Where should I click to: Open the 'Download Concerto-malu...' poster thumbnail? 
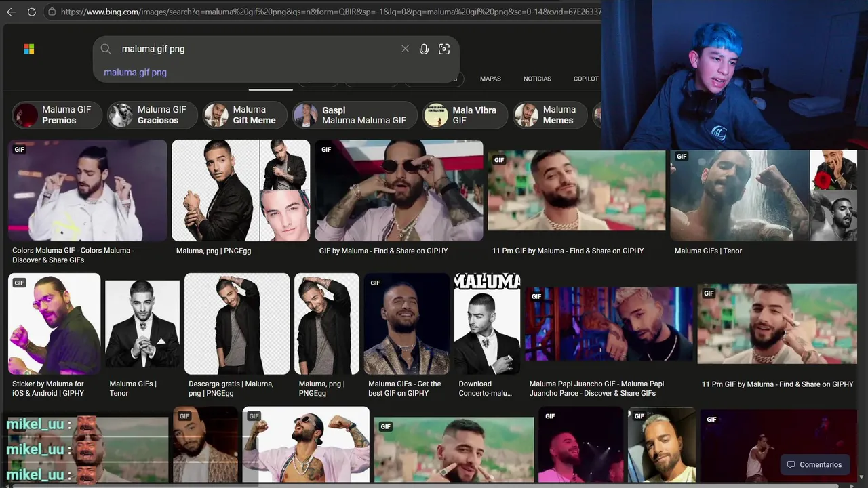487,324
